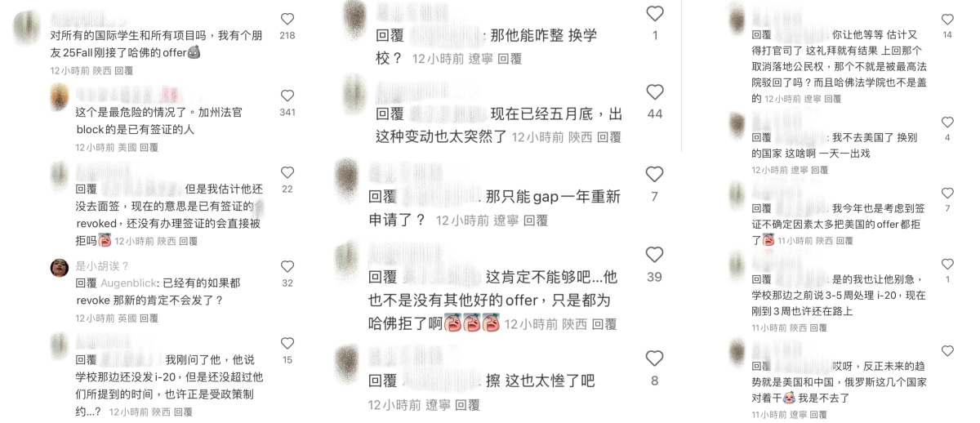Like the 太惨了 comment with 8 likes
This screenshot has width=980, height=423.
click(655, 358)
